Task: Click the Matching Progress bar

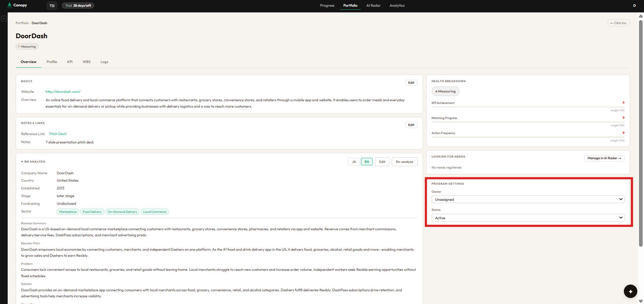Action: pos(528,122)
